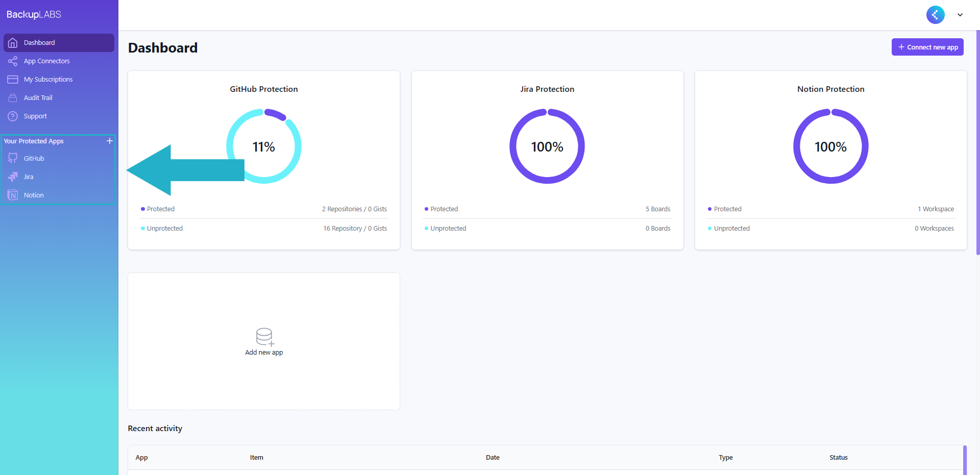This screenshot has width=980, height=475.
Task: Click the page vertical scrollbar
Action: click(x=977, y=143)
